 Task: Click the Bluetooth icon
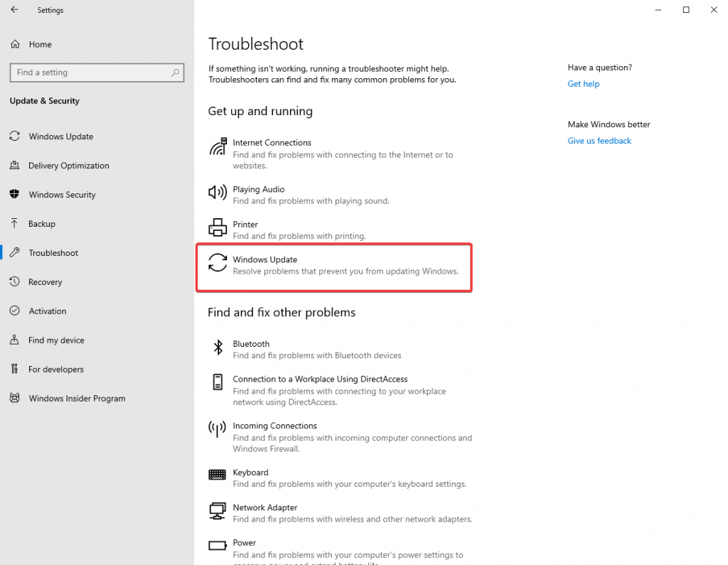click(218, 348)
